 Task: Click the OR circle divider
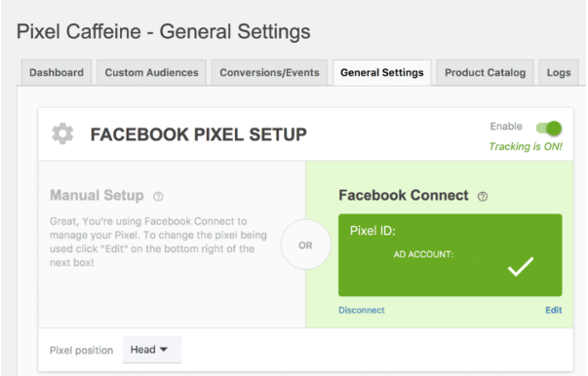(x=305, y=244)
